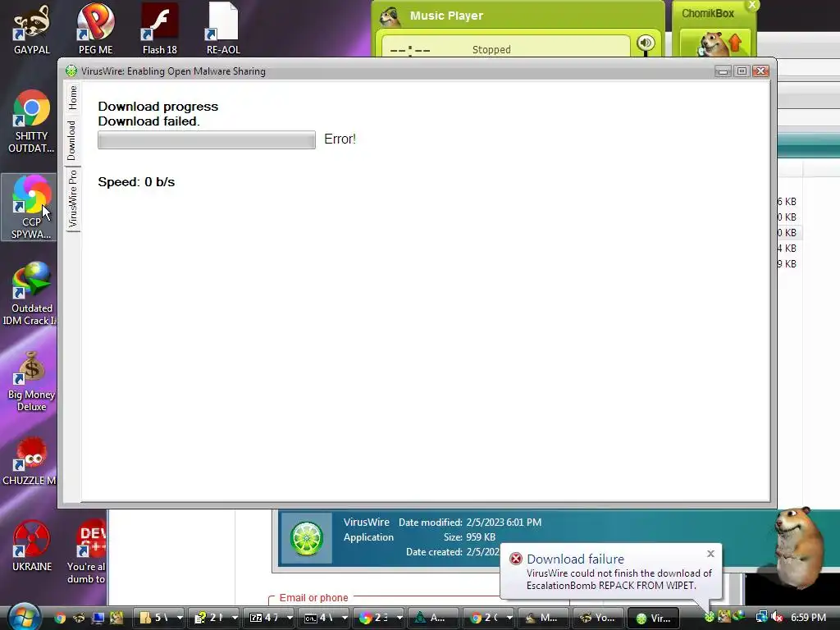
Task: Click the muted volume tray icon
Action: tap(776, 617)
